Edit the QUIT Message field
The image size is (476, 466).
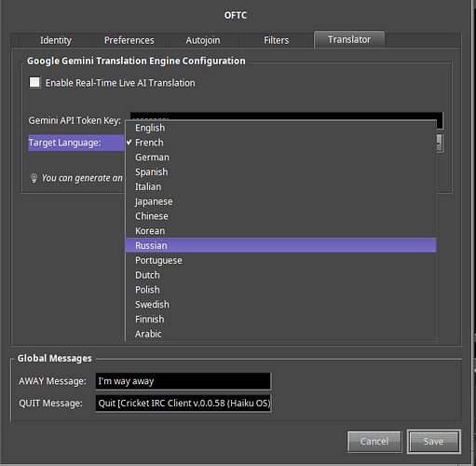point(184,404)
